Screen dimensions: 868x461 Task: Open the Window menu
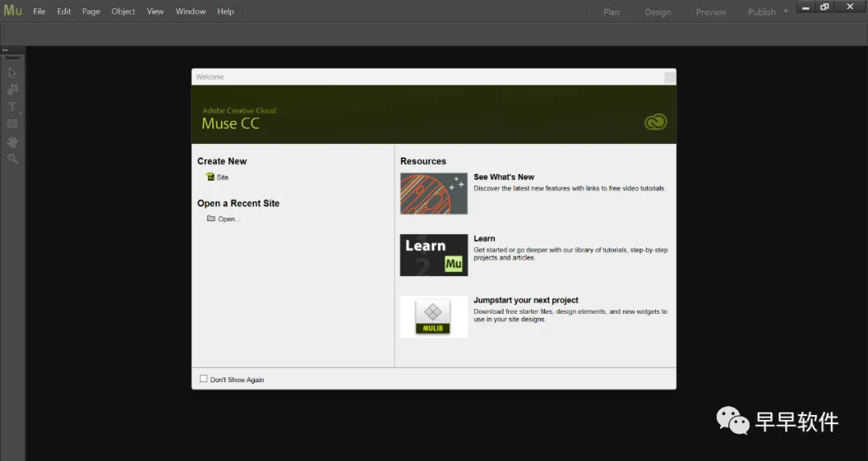(x=190, y=11)
